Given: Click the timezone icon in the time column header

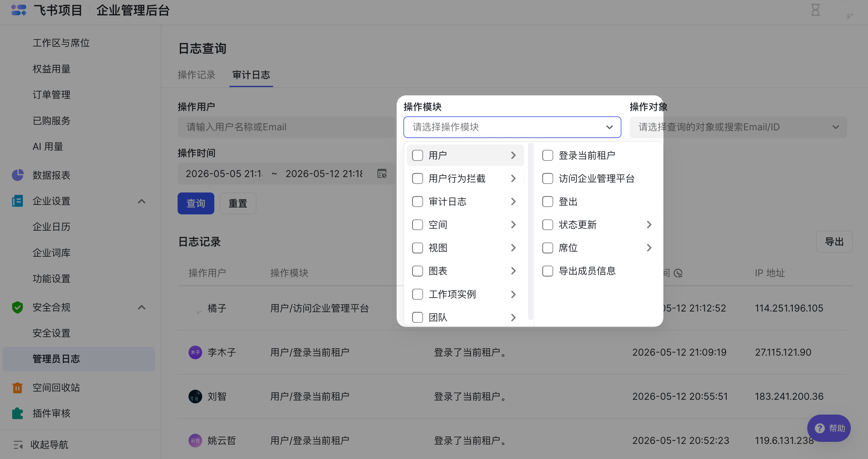Looking at the screenshot, I should pyautogui.click(x=678, y=273).
